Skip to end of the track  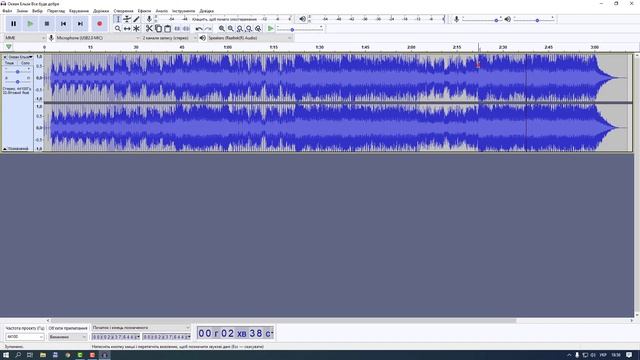(80, 24)
